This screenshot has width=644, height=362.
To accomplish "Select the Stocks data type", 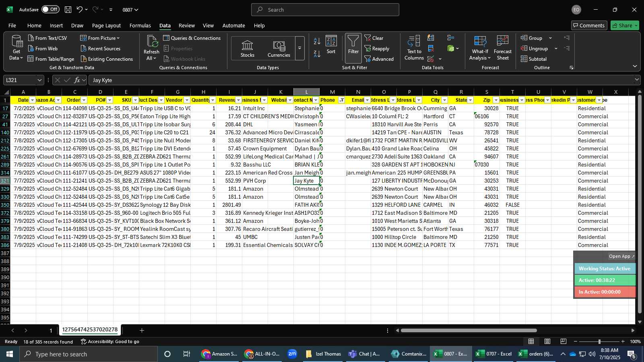I will [x=247, y=49].
